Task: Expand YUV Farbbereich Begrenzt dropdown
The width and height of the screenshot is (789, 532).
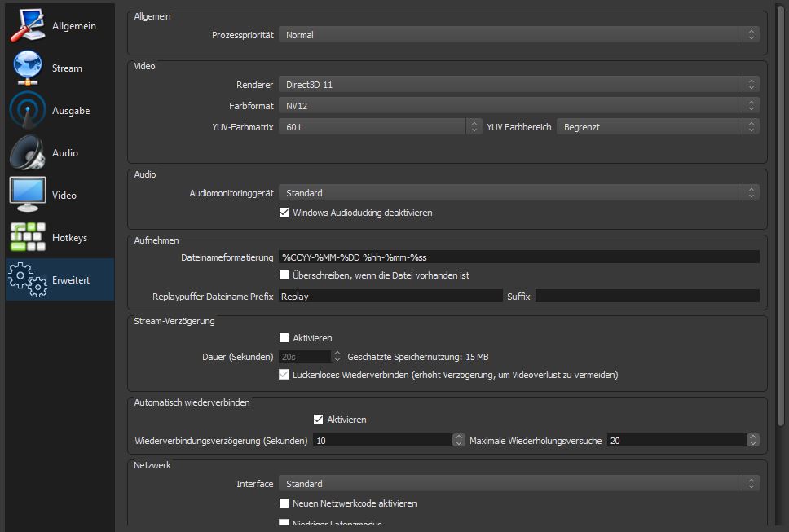Action: [x=658, y=127]
